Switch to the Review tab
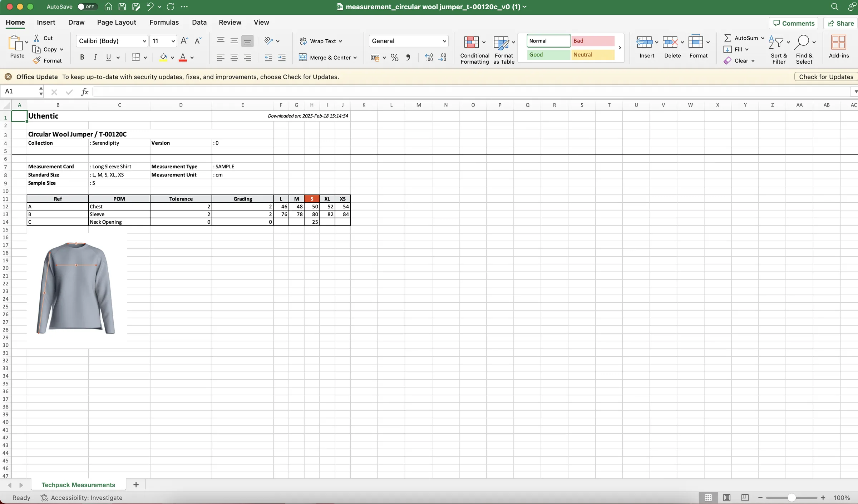Screen dimensions: 858x504 (230, 22)
